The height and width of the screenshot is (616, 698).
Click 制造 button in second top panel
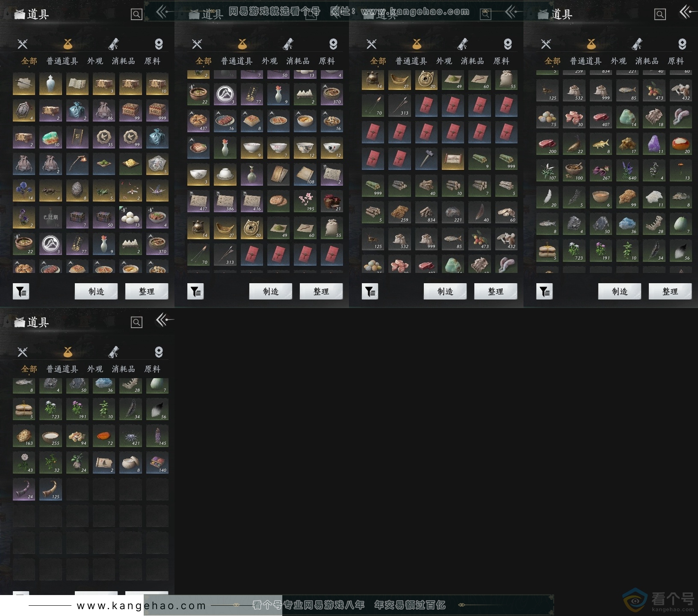(x=271, y=291)
